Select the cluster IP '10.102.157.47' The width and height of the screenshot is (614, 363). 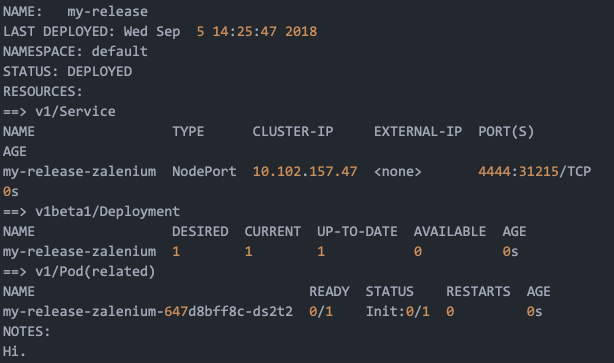[305, 171]
